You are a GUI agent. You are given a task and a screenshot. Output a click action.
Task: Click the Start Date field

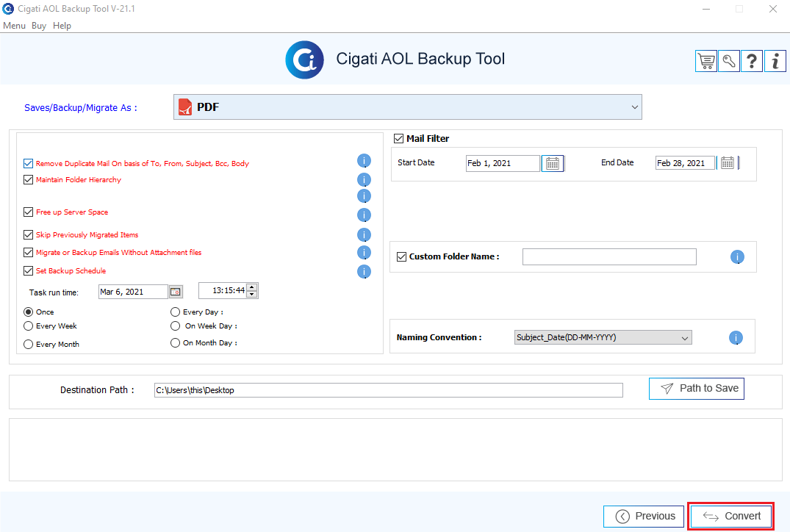503,163
